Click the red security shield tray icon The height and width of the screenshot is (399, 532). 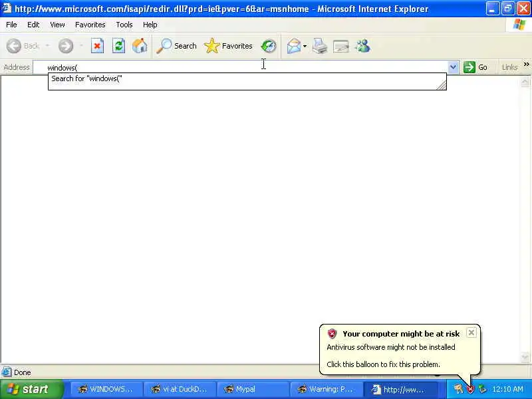tap(470, 390)
